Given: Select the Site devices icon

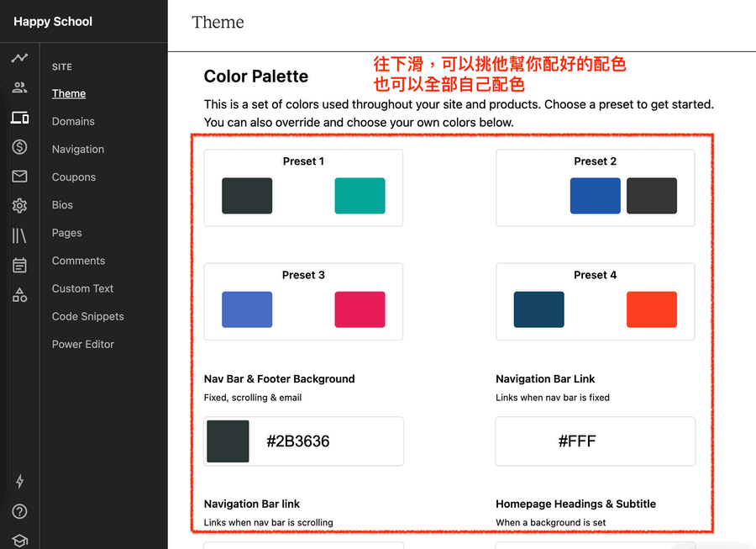Looking at the screenshot, I should pos(19,118).
